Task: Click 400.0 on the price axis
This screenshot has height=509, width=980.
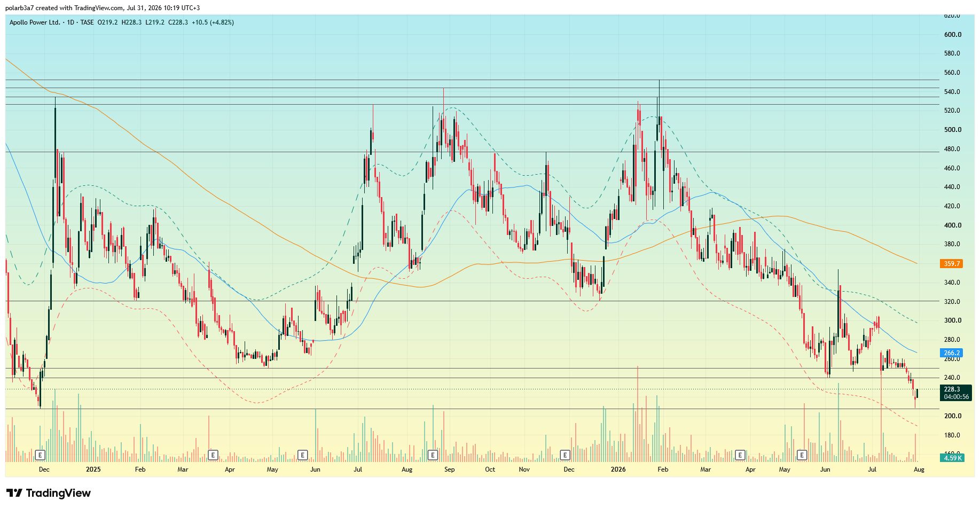Action: click(952, 225)
